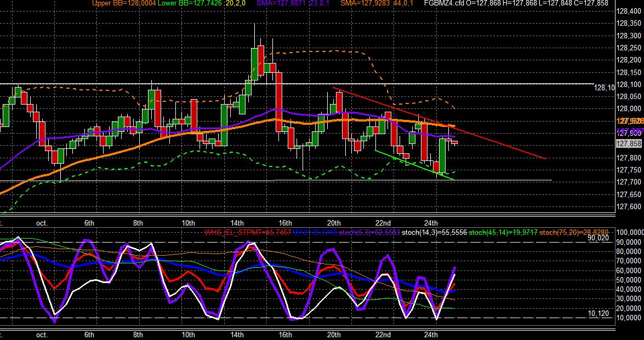
Task: Click the '10,120' oversold level label
Action: pos(599,313)
